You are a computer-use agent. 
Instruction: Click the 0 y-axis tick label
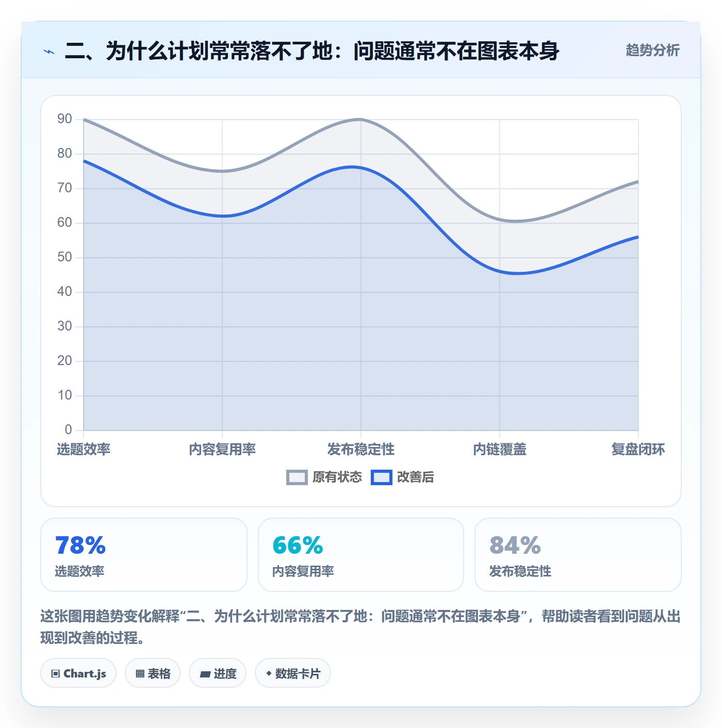tap(68, 429)
